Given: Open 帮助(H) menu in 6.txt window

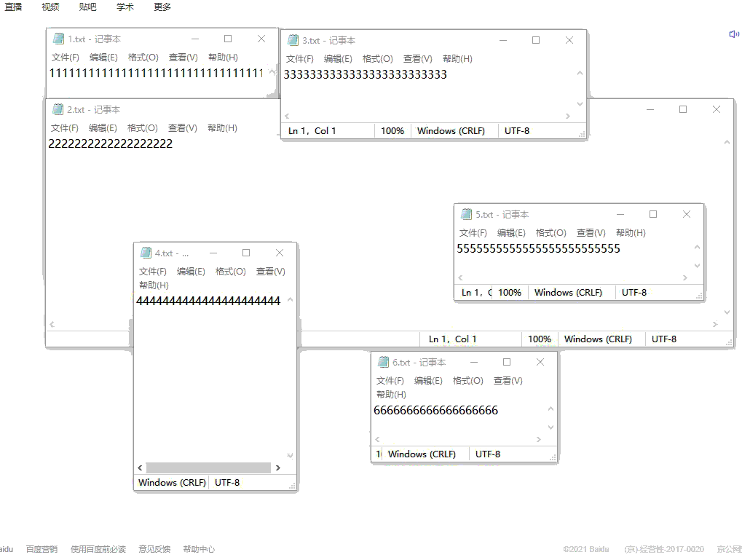Looking at the screenshot, I should pyautogui.click(x=391, y=394).
